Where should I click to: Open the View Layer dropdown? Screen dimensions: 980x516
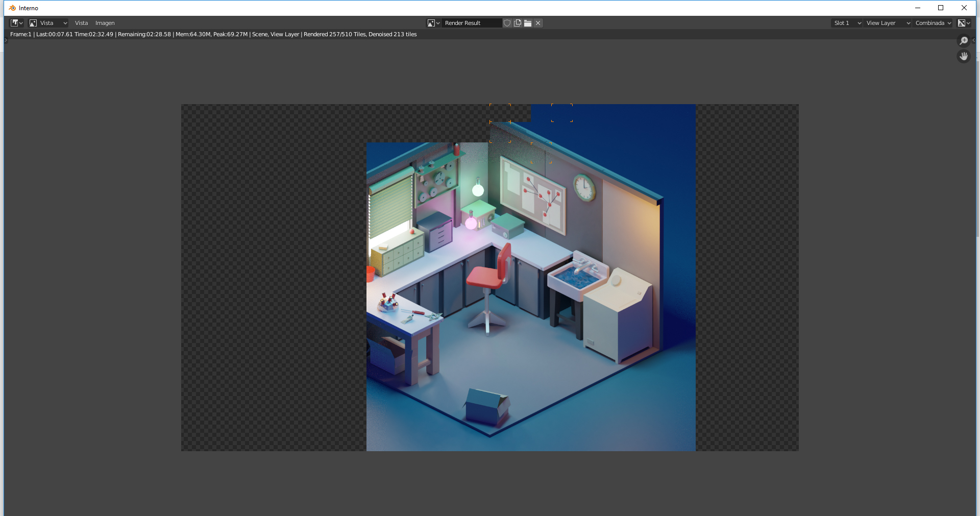click(x=888, y=23)
